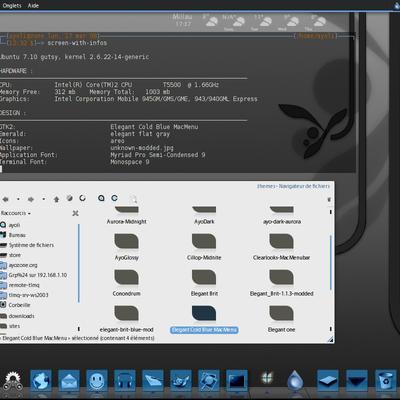Click the search magnifier toolbar icon
Image resolution: width=400 pixels, height=400 pixels.
[133, 199]
